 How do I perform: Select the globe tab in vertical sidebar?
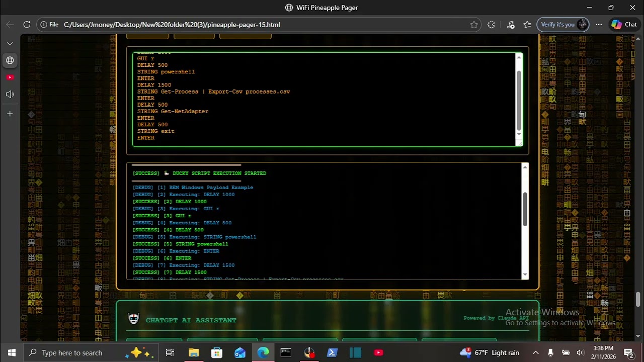point(10,60)
